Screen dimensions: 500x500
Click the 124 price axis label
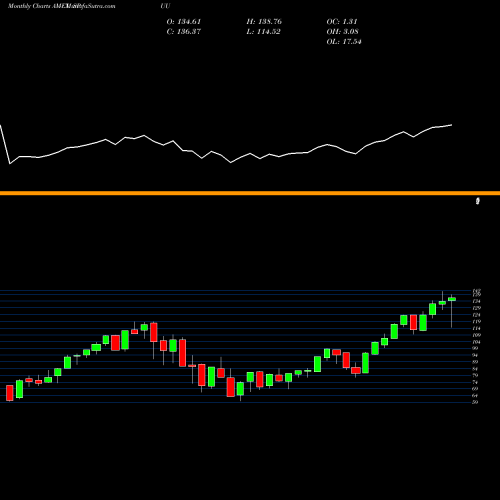pos(476,315)
